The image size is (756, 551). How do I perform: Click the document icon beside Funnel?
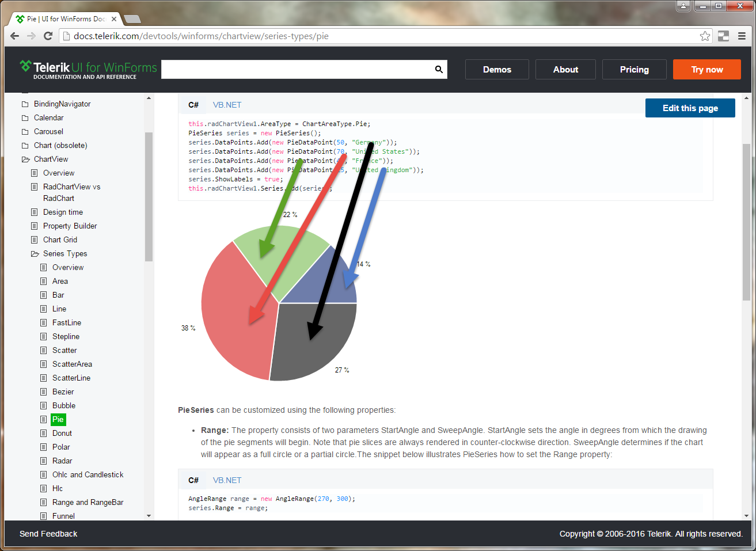[x=44, y=516]
